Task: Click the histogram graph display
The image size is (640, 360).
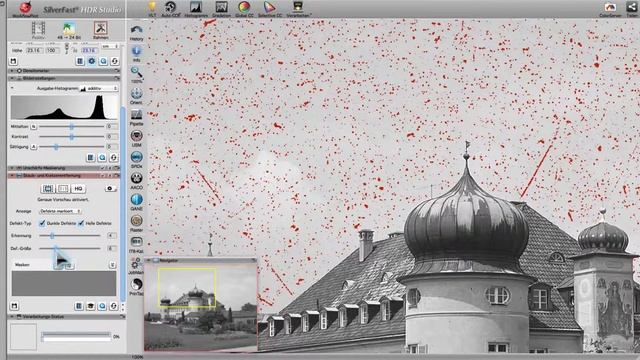Action: pos(64,107)
